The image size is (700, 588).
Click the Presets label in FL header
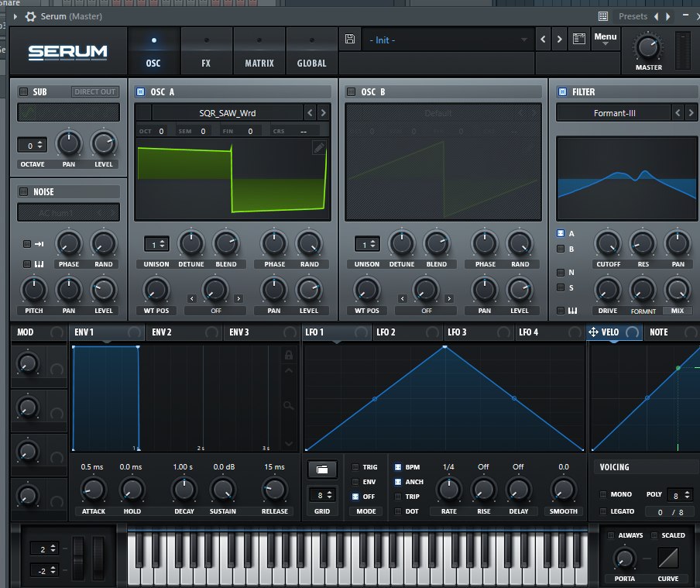click(633, 16)
